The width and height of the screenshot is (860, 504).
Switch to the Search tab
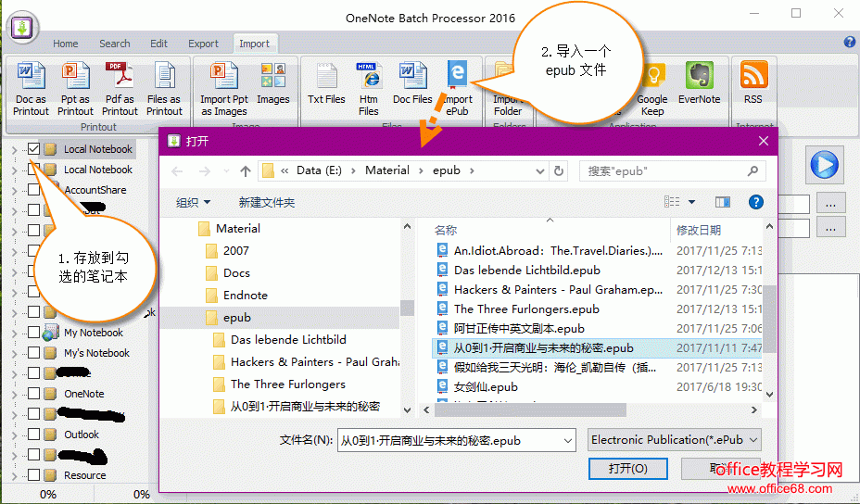(115, 44)
